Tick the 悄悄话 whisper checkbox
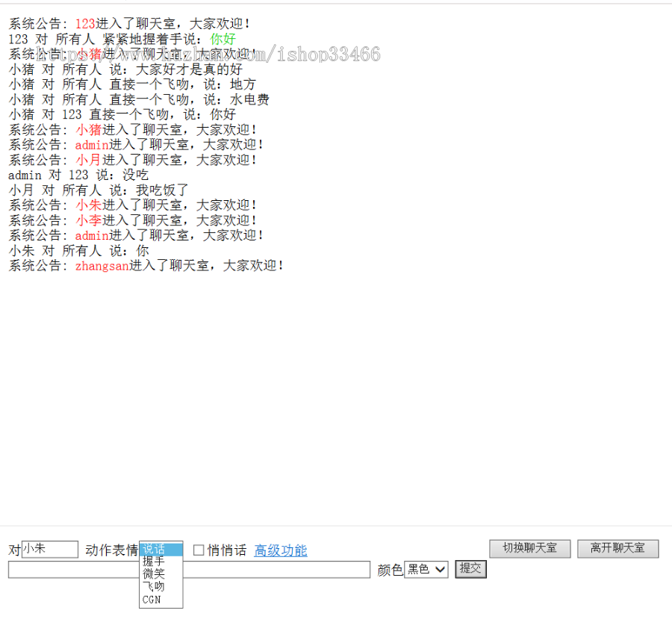Image resolution: width=672 pixels, height=628 pixels. [x=199, y=550]
